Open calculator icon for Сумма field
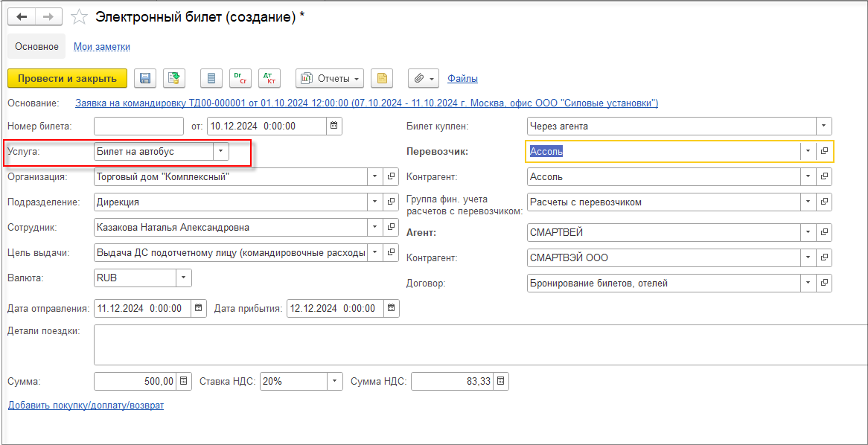This screenshot has height=445, width=868. pos(185,381)
